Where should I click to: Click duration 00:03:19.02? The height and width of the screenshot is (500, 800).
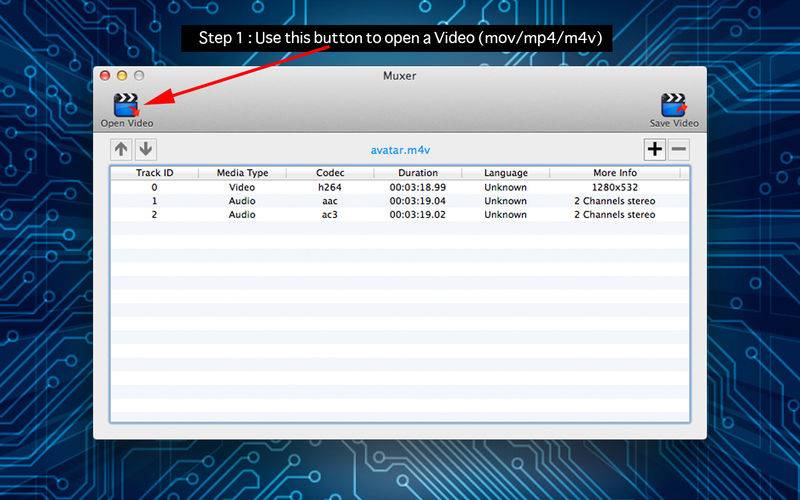click(418, 215)
